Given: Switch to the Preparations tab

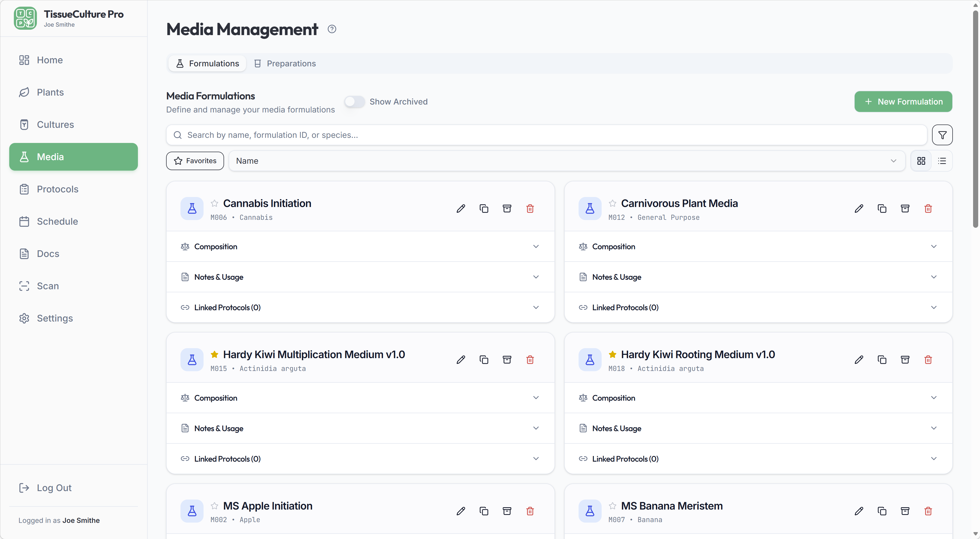Looking at the screenshot, I should click(x=285, y=64).
